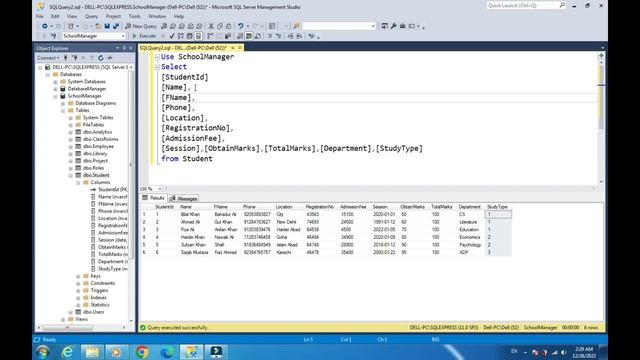Click the Execute query button
640x360 pixels.
tap(144, 36)
